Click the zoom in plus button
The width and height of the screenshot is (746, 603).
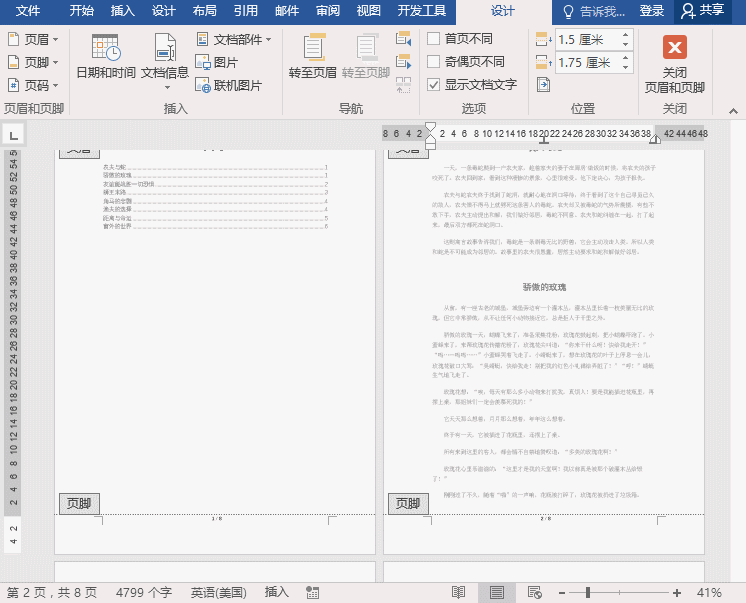point(677,593)
